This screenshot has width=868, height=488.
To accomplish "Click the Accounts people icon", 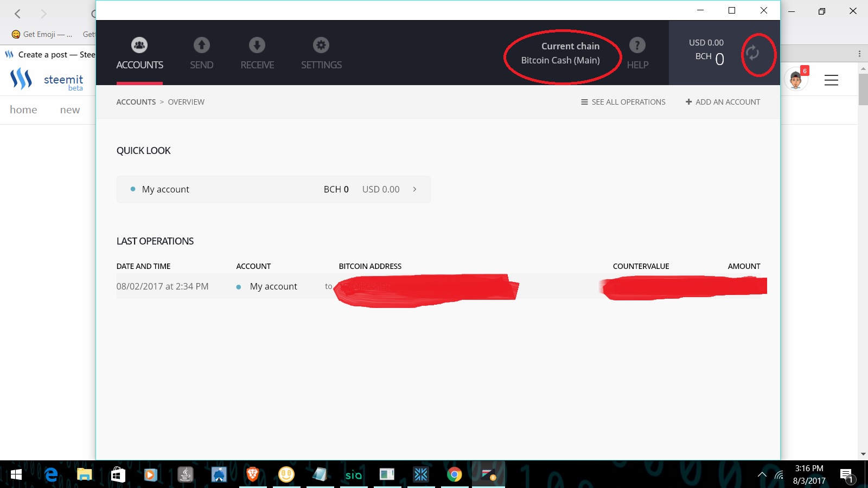I will 139,45.
